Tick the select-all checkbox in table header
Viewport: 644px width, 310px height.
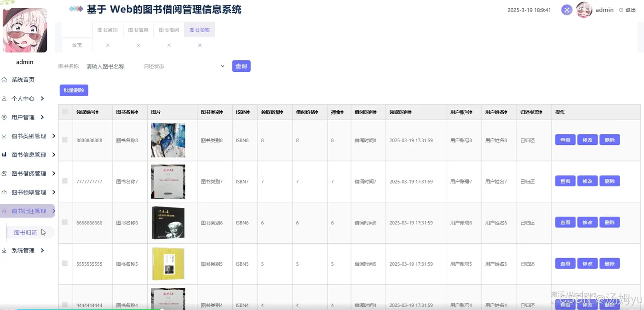coord(65,111)
